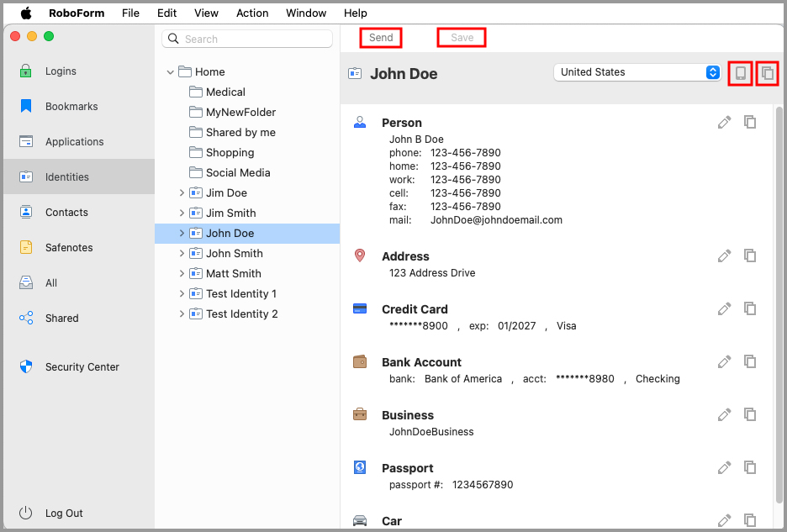The image size is (787, 532).
Task: Edit the Passport section
Action: click(x=724, y=468)
